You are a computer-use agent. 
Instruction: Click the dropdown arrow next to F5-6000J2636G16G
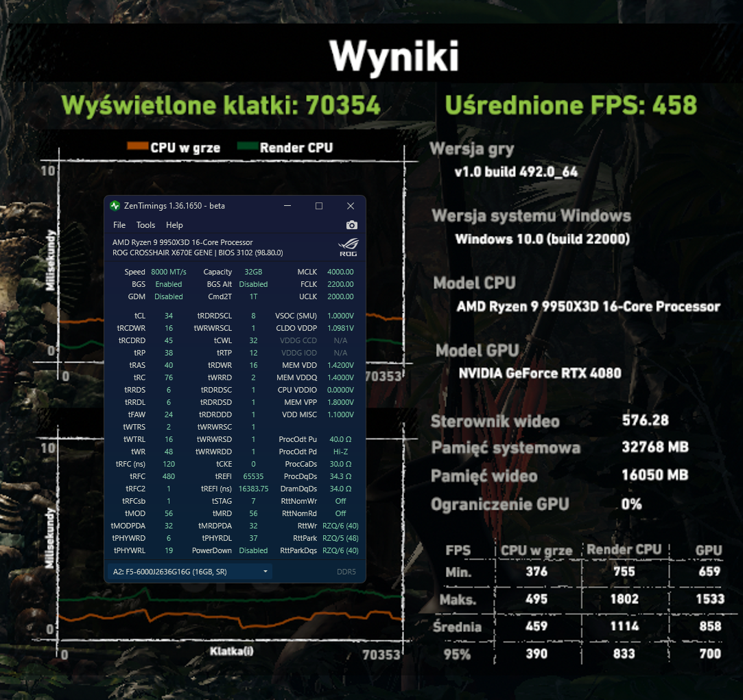click(x=266, y=572)
